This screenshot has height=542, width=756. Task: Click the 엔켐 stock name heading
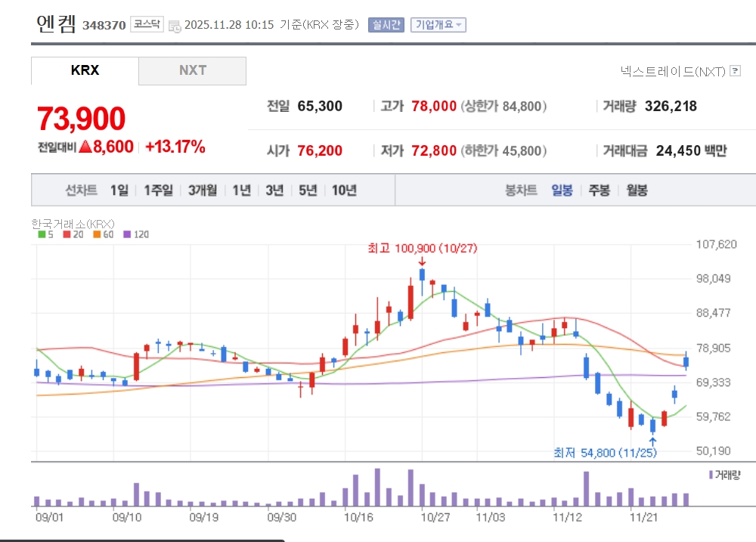tap(56, 23)
